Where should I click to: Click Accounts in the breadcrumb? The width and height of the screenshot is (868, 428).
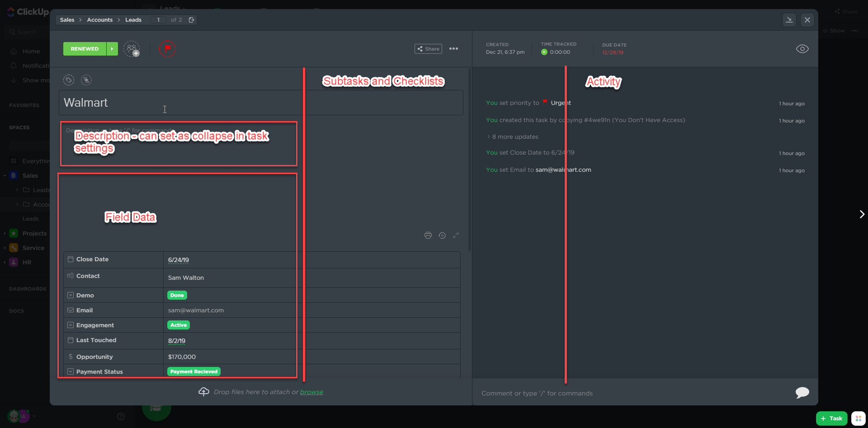point(100,20)
